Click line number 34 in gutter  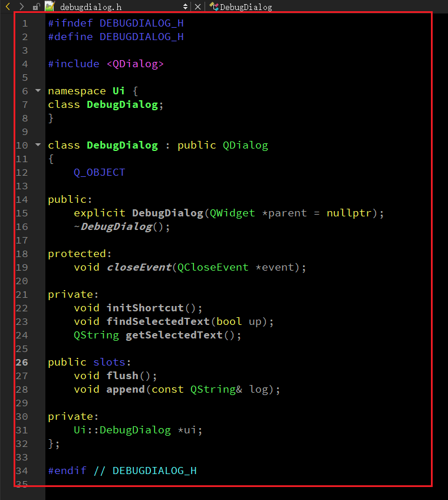[22, 471]
